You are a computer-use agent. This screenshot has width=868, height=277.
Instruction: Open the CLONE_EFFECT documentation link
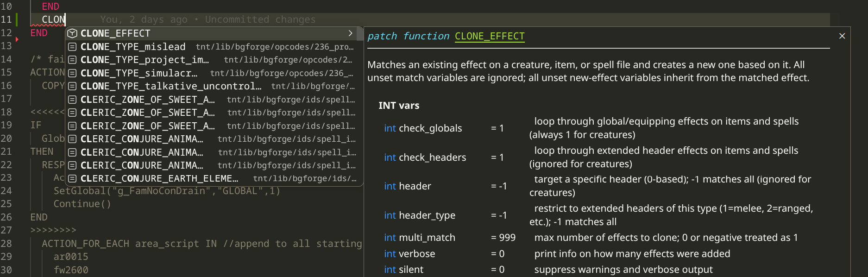click(x=490, y=36)
